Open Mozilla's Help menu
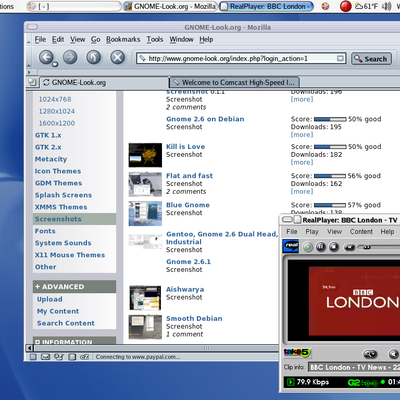 pyautogui.click(x=206, y=39)
